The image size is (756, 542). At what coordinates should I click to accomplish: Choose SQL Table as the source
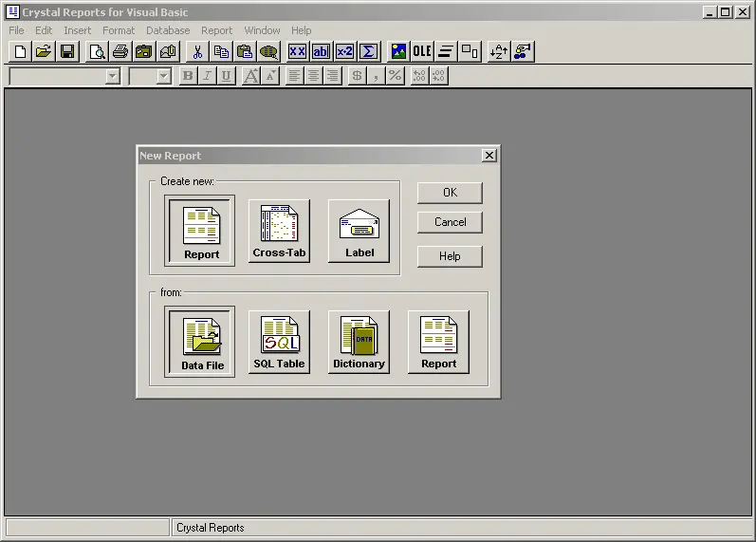point(279,342)
